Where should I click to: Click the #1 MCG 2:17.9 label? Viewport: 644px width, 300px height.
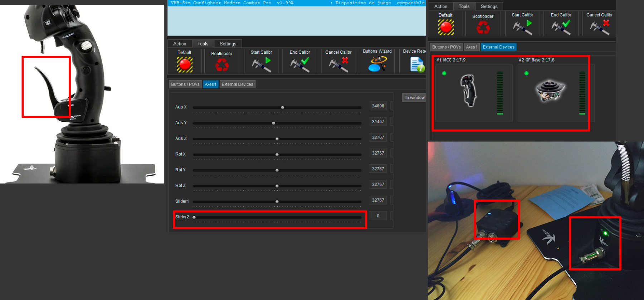(451, 60)
